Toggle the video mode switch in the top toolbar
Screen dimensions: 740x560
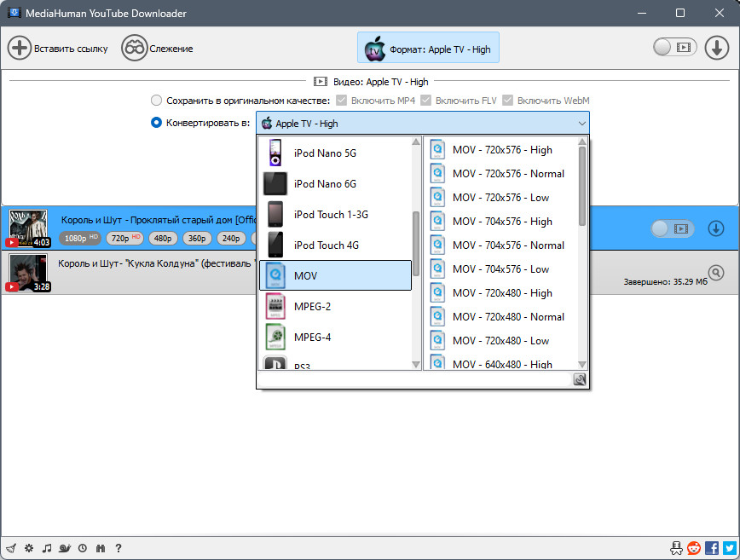click(675, 47)
